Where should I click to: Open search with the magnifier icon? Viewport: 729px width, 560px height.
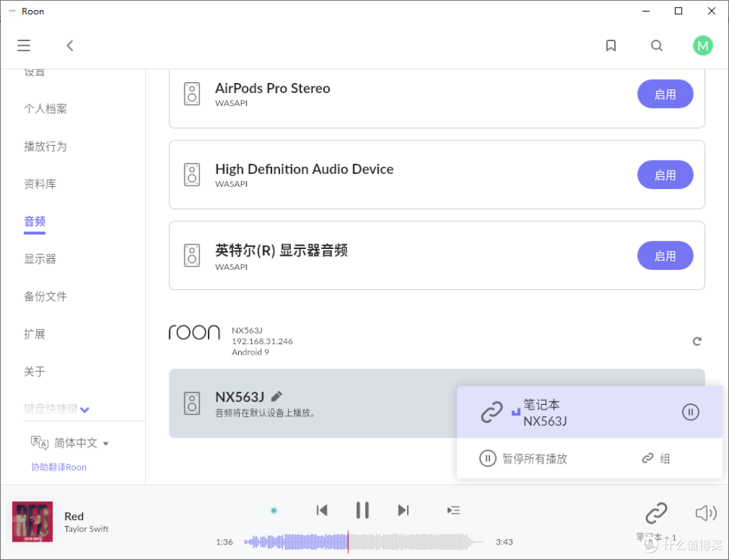[656, 46]
